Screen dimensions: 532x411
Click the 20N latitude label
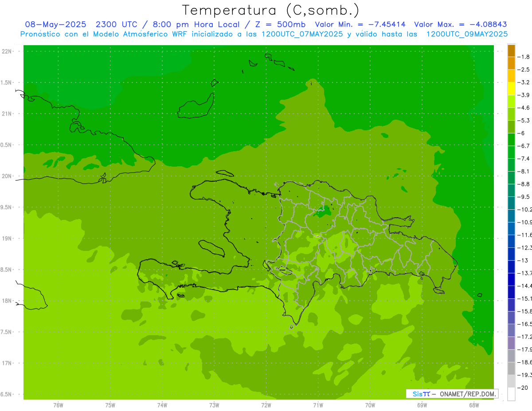[7, 176]
